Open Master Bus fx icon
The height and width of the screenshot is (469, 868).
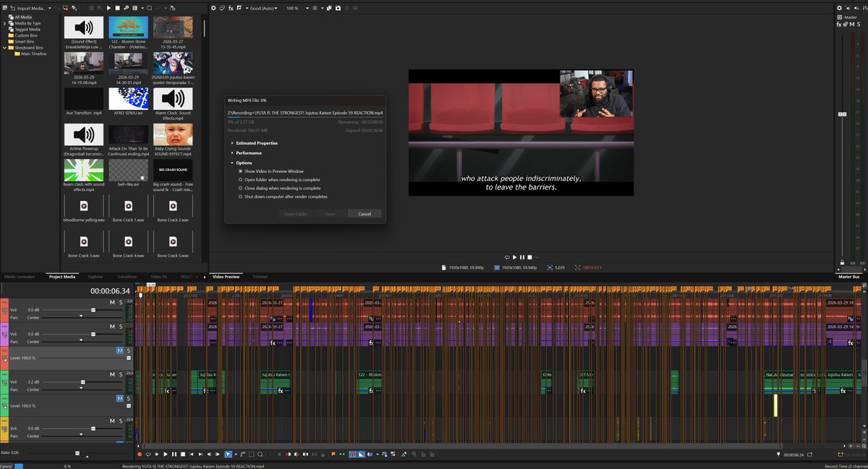pyautogui.click(x=839, y=24)
